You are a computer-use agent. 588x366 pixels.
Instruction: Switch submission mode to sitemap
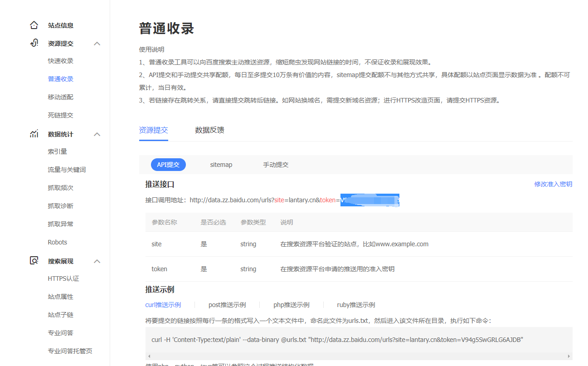(x=221, y=165)
